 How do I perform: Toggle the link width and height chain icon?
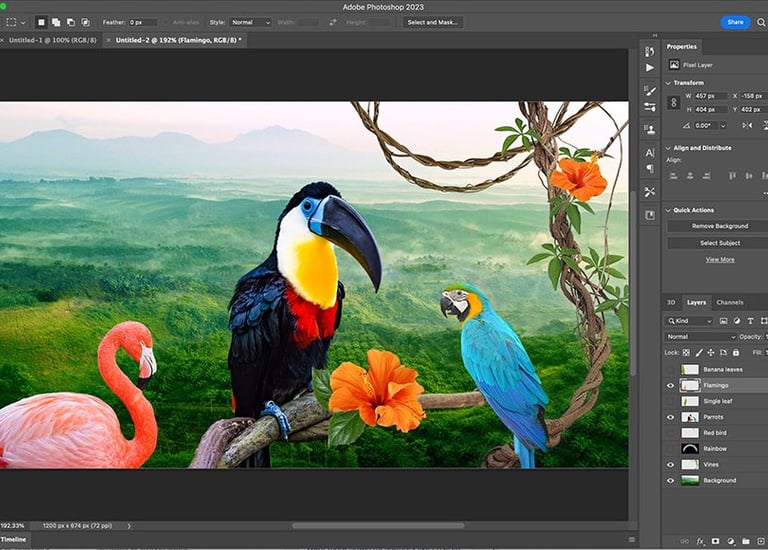pyautogui.click(x=673, y=102)
